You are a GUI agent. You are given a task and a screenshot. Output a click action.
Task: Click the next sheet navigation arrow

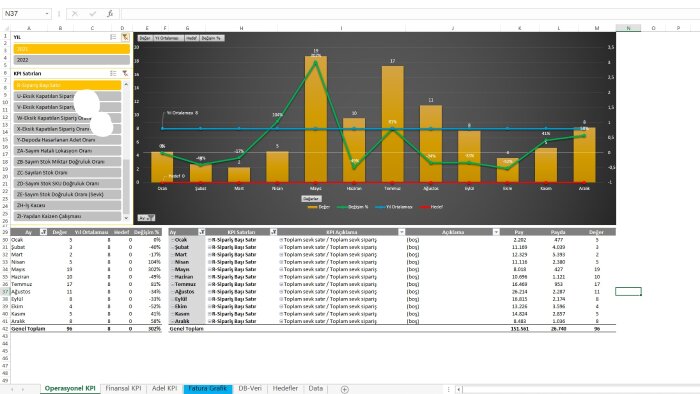click(23, 390)
